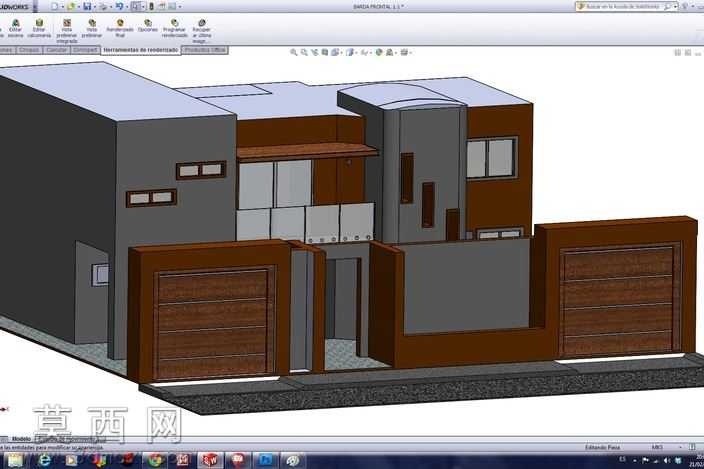Undo the last action
Image resolution: width=704 pixels, height=469 pixels.
click(119, 6)
